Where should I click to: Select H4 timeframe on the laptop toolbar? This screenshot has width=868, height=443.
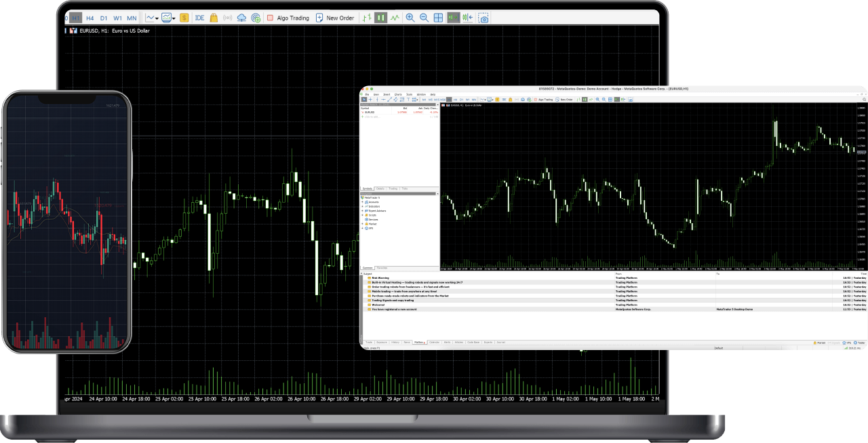[x=90, y=18]
